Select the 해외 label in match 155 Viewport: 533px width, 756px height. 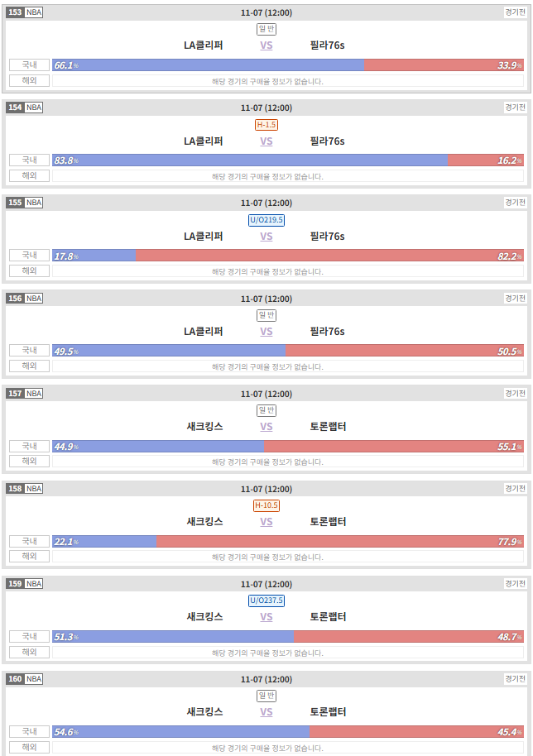[30, 271]
